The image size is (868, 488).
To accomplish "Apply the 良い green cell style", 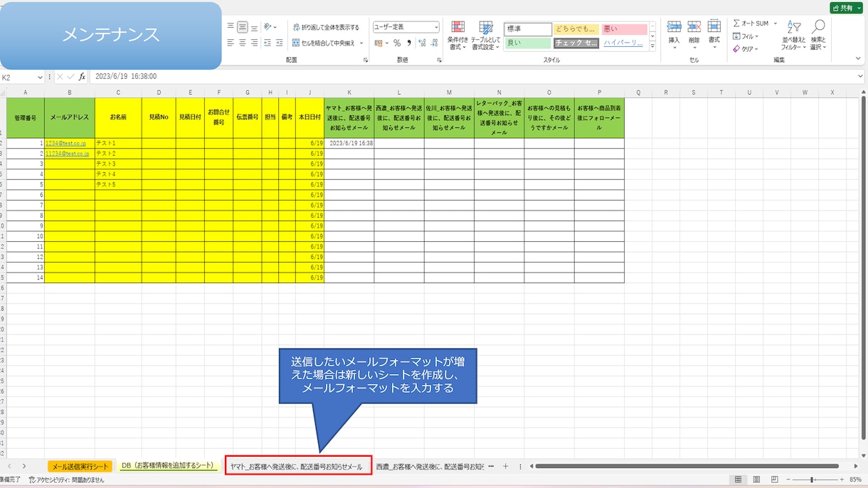I will [x=528, y=43].
